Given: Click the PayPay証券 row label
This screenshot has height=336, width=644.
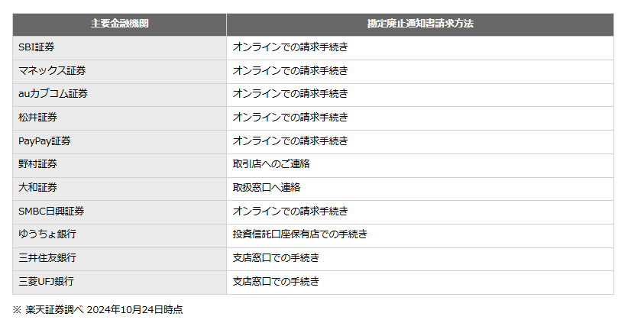Looking at the screenshot, I should tap(44, 141).
